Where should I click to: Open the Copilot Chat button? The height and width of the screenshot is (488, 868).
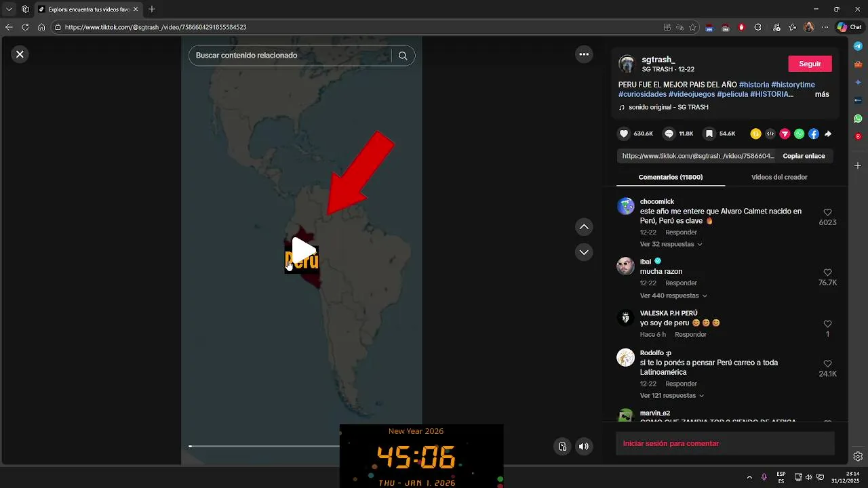849,27
